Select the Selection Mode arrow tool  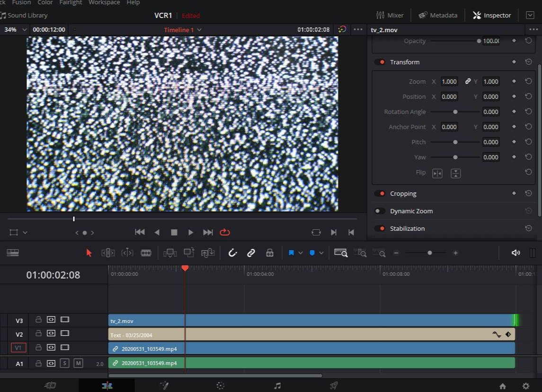(89, 253)
